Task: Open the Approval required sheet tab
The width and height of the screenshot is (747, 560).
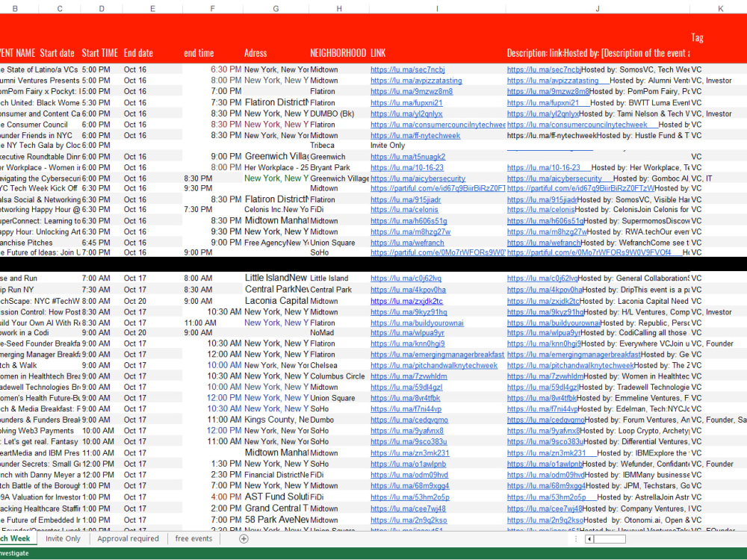Action: [x=128, y=538]
